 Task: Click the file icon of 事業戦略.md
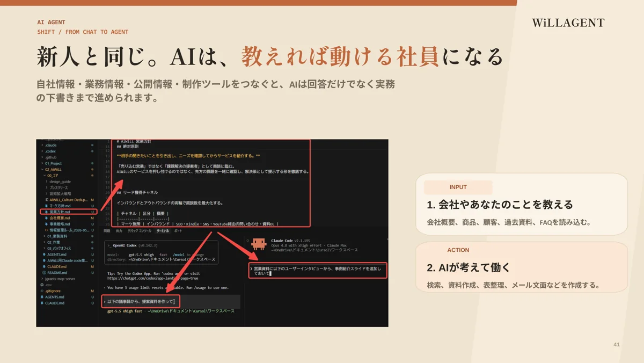pyautogui.click(x=46, y=224)
